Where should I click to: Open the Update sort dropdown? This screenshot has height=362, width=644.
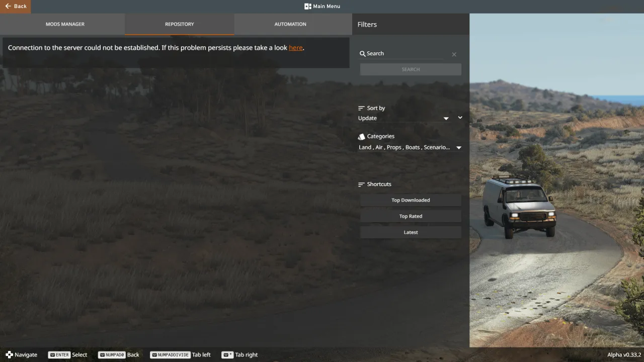coord(446,118)
